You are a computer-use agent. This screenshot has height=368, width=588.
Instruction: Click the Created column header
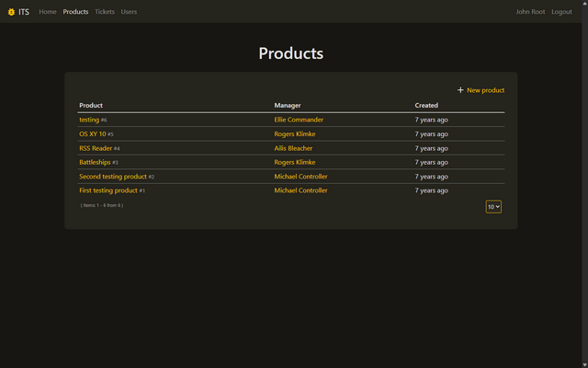coord(426,106)
